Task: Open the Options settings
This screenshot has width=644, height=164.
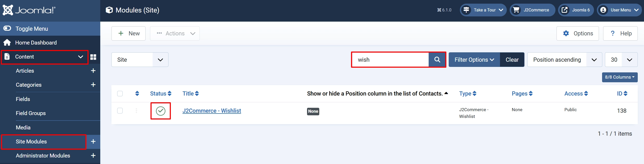Action: click(x=578, y=33)
